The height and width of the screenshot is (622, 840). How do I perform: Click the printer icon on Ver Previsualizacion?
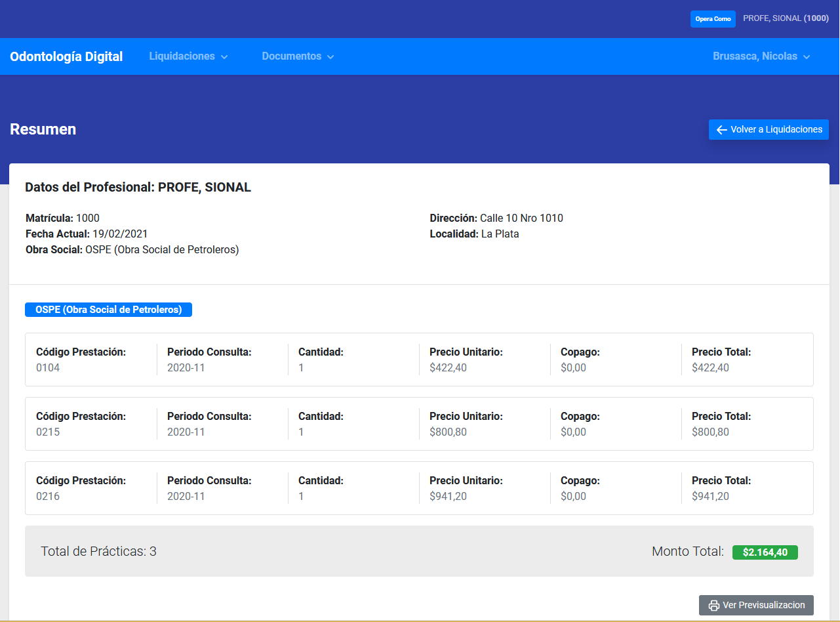pos(714,606)
